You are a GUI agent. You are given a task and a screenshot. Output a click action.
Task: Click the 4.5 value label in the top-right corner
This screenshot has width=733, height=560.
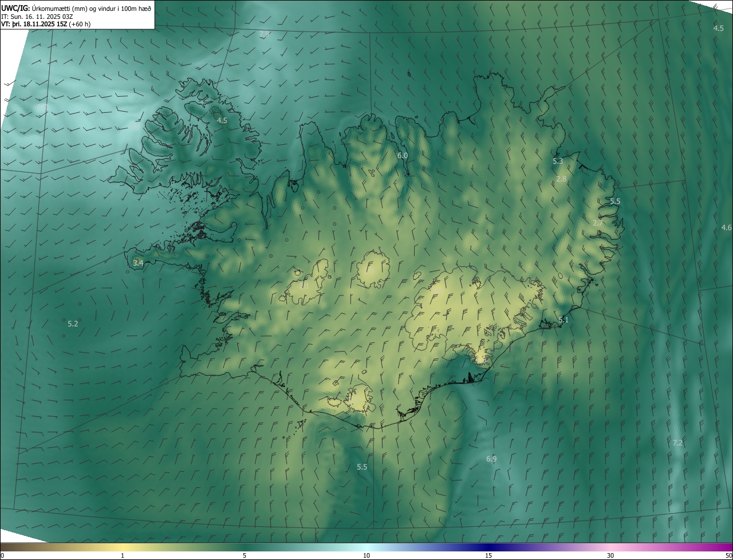click(x=718, y=28)
